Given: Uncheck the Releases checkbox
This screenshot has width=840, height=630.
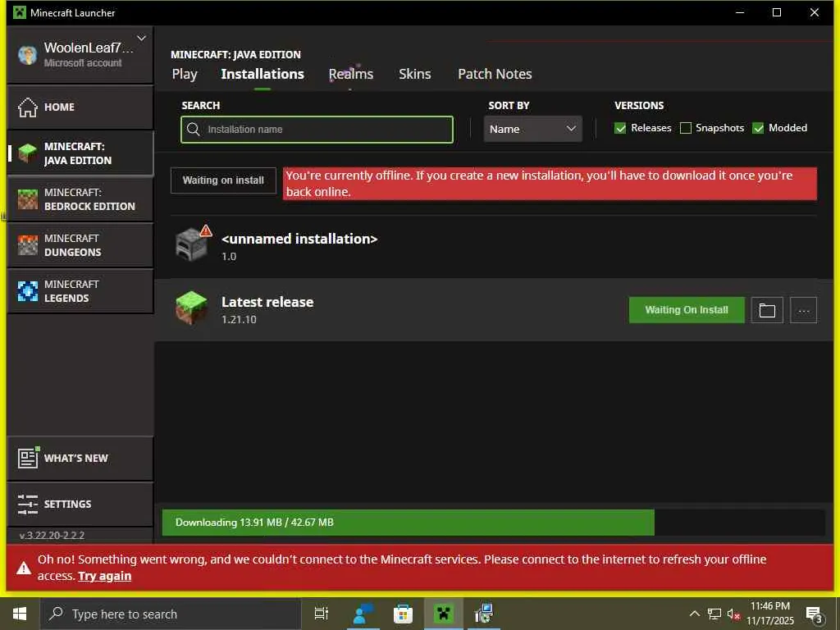Looking at the screenshot, I should [620, 128].
